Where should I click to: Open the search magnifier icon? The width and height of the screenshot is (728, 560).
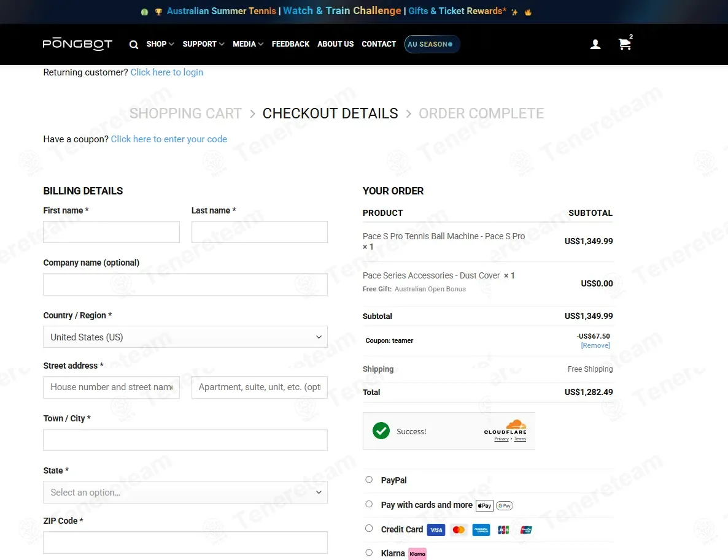point(134,45)
